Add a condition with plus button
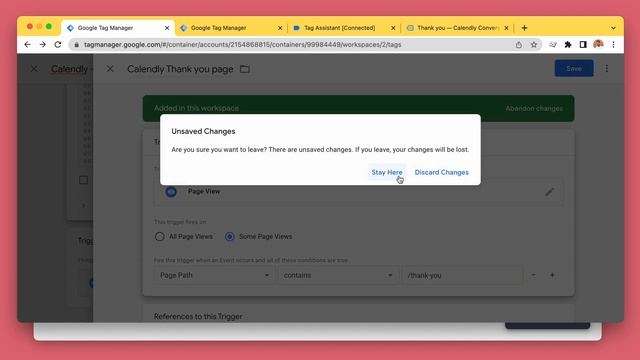 [552, 276]
